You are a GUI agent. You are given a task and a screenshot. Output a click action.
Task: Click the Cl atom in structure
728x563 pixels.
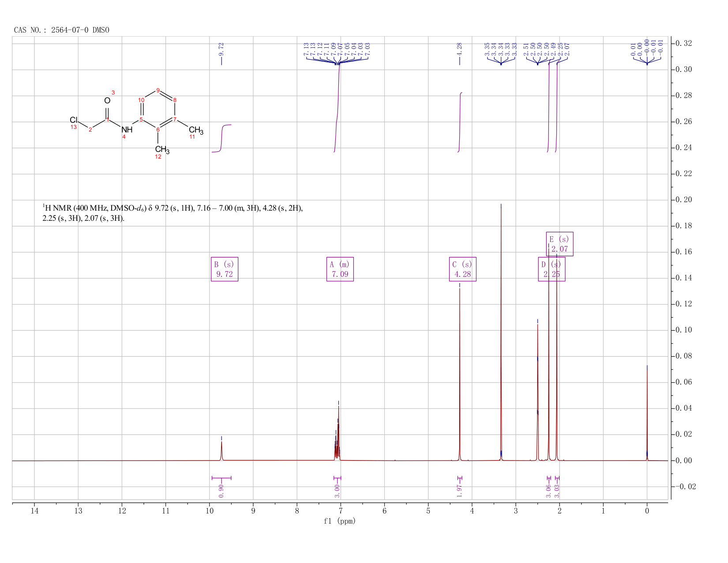(74, 120)
